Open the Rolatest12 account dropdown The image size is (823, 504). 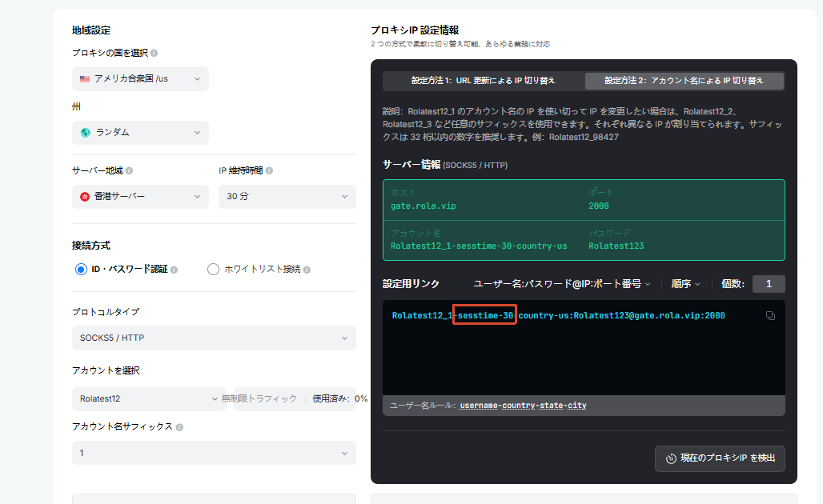click(149, 398)
